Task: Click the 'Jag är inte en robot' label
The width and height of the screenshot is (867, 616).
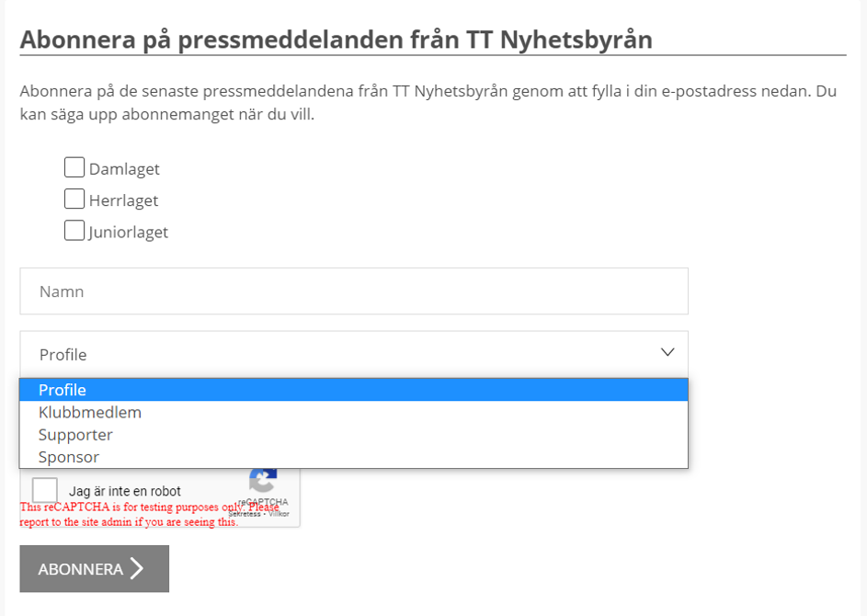Action: [x=125, y=491]
